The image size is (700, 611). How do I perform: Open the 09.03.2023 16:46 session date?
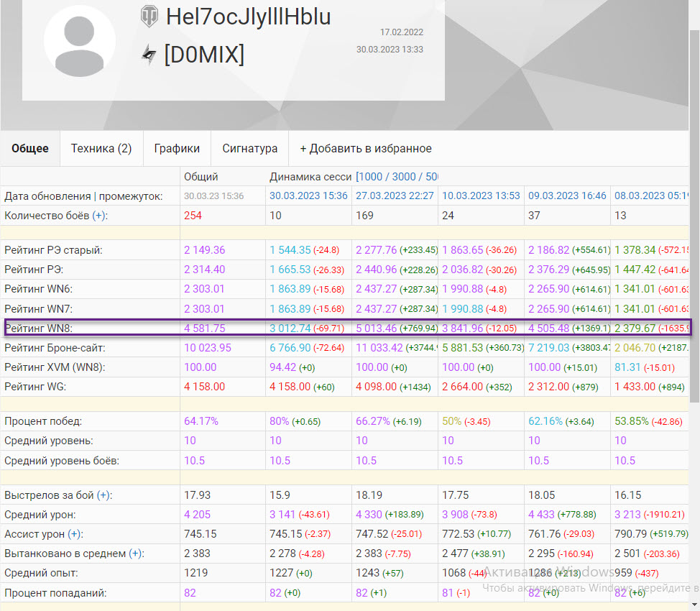[567, 196]
